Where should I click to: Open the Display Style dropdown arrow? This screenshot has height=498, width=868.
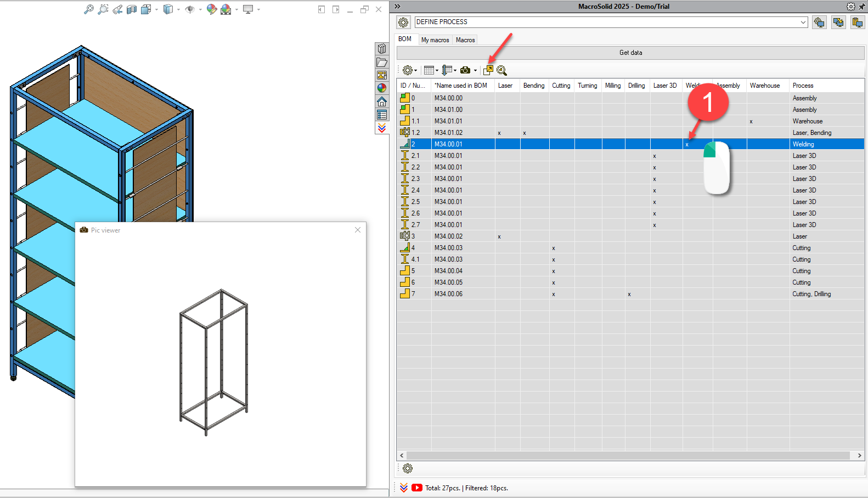click(178, 9)
